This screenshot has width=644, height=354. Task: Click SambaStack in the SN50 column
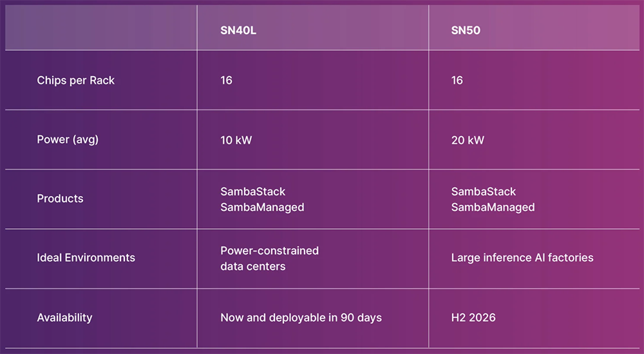tap(484, 192)
